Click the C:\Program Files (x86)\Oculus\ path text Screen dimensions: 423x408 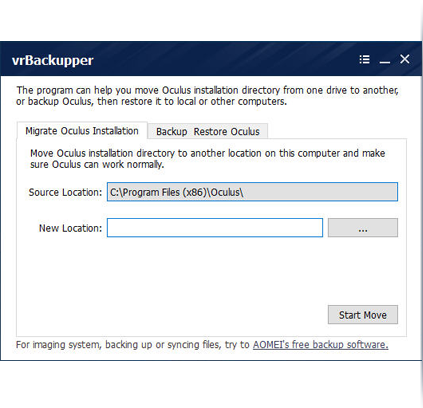click(x=177, y=192)
